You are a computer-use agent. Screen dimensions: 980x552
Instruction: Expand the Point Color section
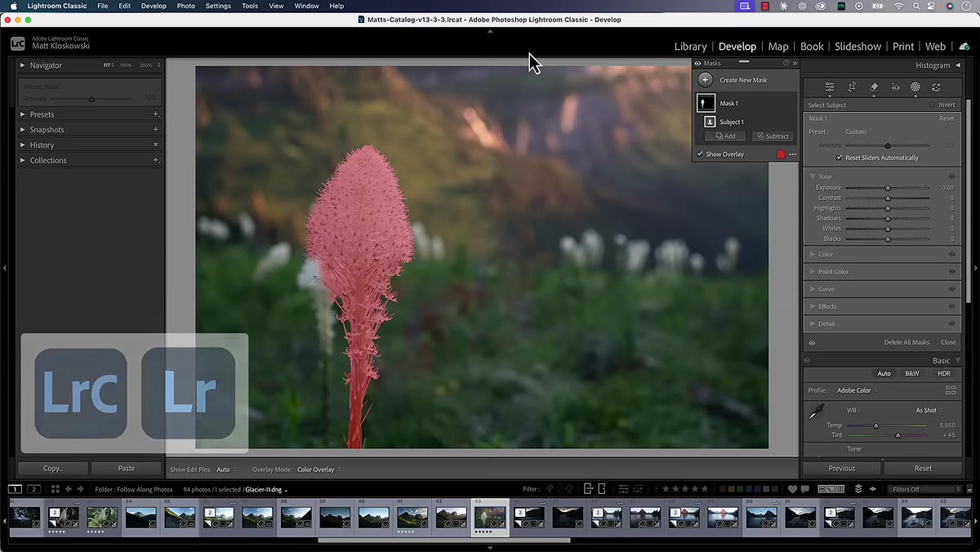(x=813, y=271)
